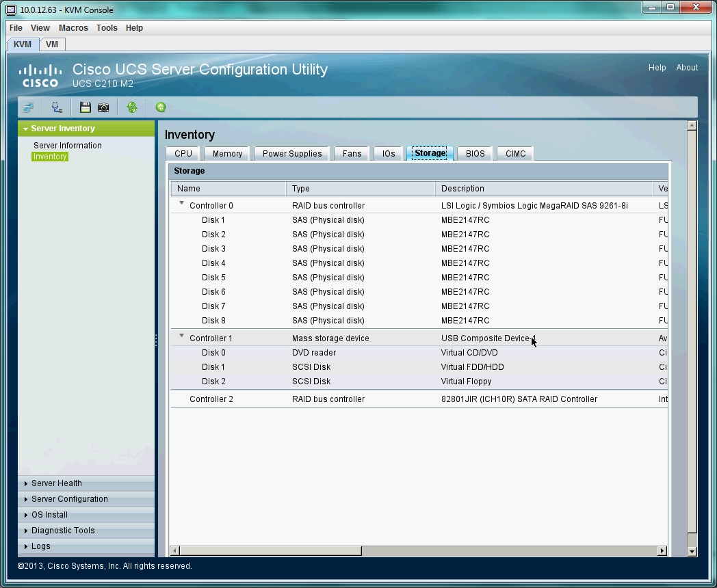Viewport: 717px width, 588px height.
Task: Open the Macros menu
Action: (x=73, y=28)
